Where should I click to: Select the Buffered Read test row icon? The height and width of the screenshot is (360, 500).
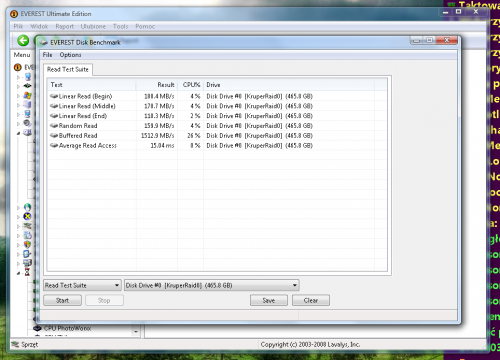[54, 136]
